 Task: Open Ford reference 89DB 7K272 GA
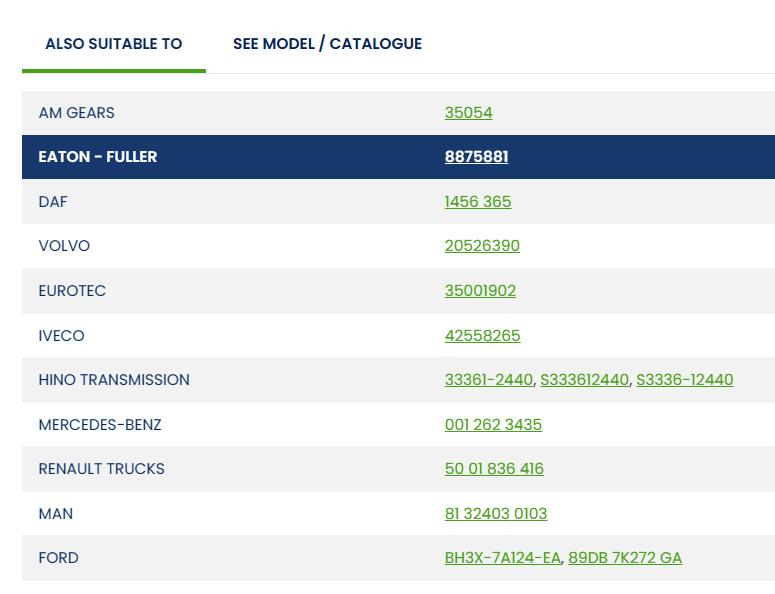tap(624, 558)
